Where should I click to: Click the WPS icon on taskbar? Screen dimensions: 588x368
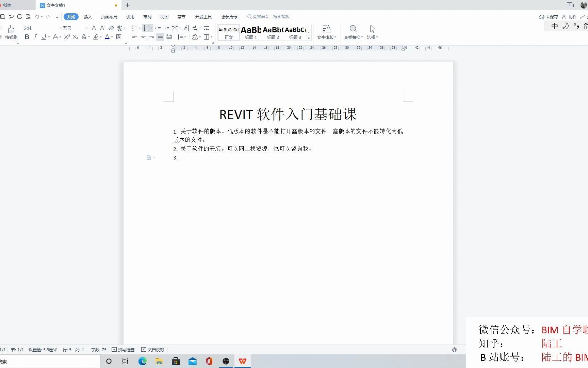point(242,361)
